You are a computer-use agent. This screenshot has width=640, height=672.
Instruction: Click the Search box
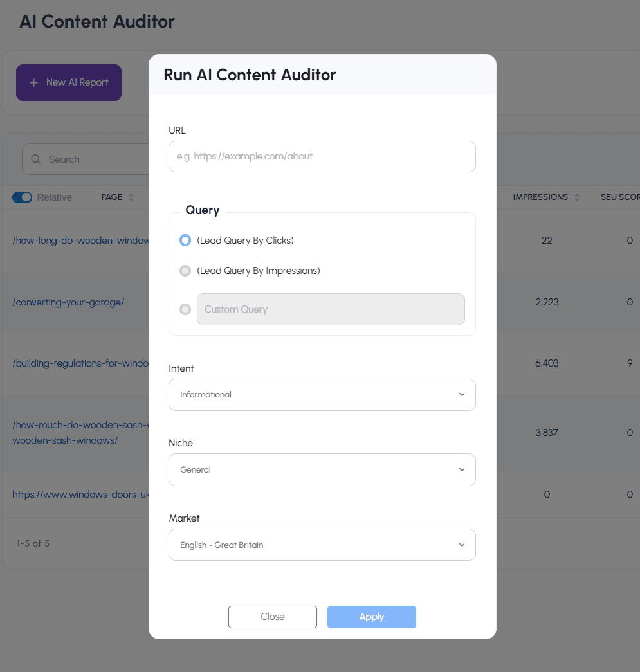(90, 159)
